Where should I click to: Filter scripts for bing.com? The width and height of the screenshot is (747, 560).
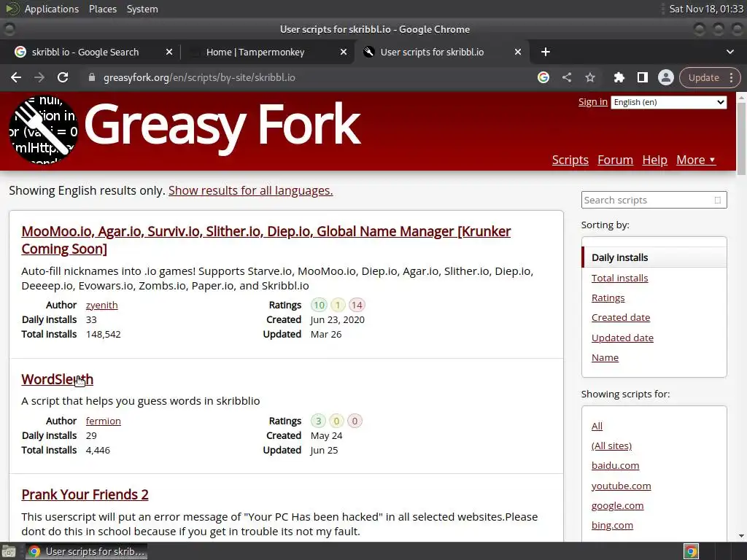pos(612,525)
